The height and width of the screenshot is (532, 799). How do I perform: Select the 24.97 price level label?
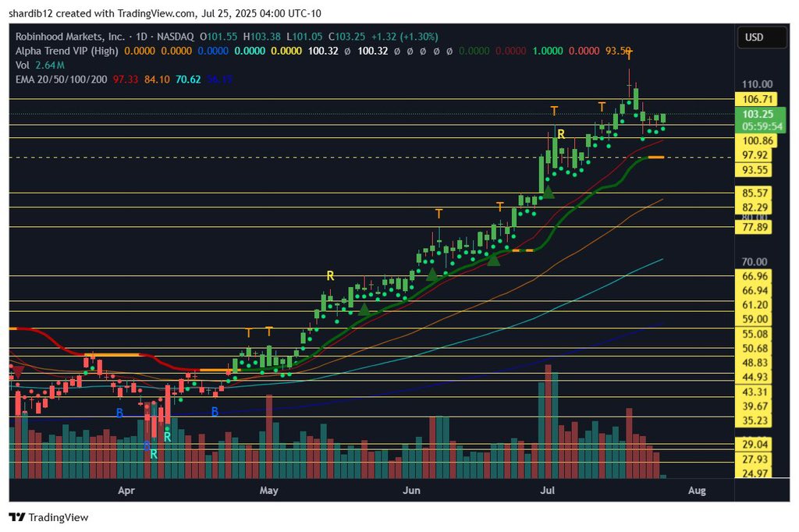(x=755, y=473)
